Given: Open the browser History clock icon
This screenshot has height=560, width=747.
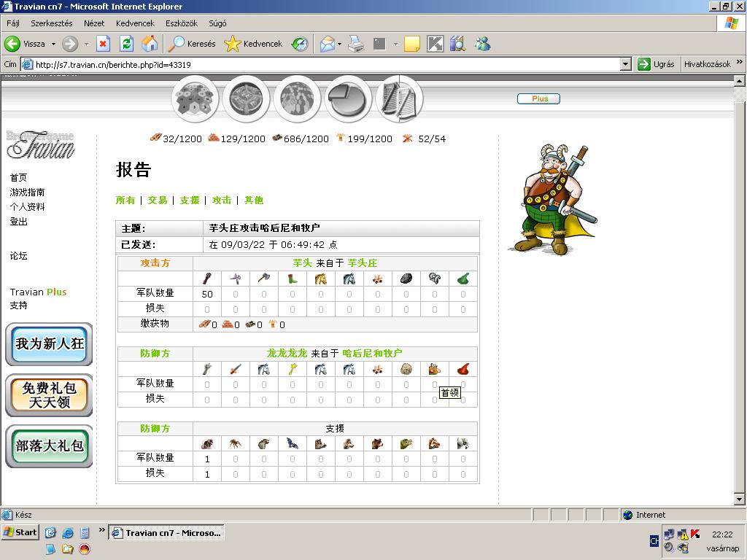Looking at the screenshot, I should pyautogui.click(x=300, y=44).
